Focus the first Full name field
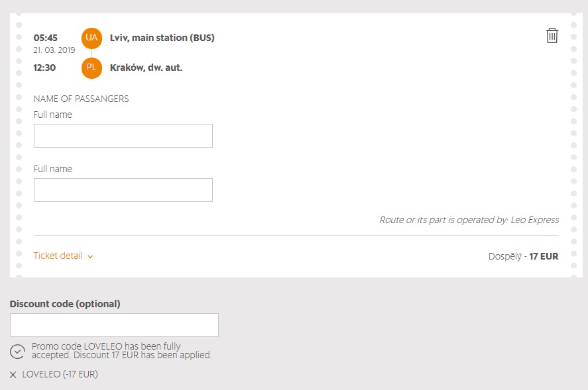The height and width of the screenshot is (390, 588). (123, 136)
